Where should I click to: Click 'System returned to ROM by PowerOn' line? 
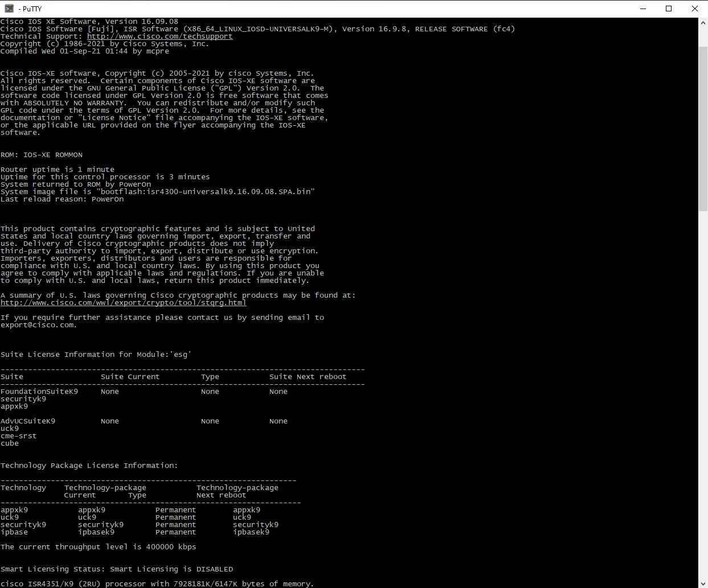[76, 184]
